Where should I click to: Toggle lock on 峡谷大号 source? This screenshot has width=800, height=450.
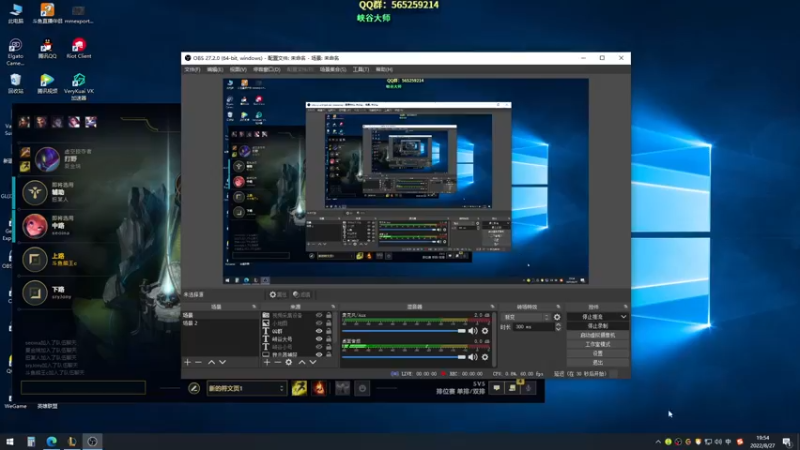pos(329,339)
